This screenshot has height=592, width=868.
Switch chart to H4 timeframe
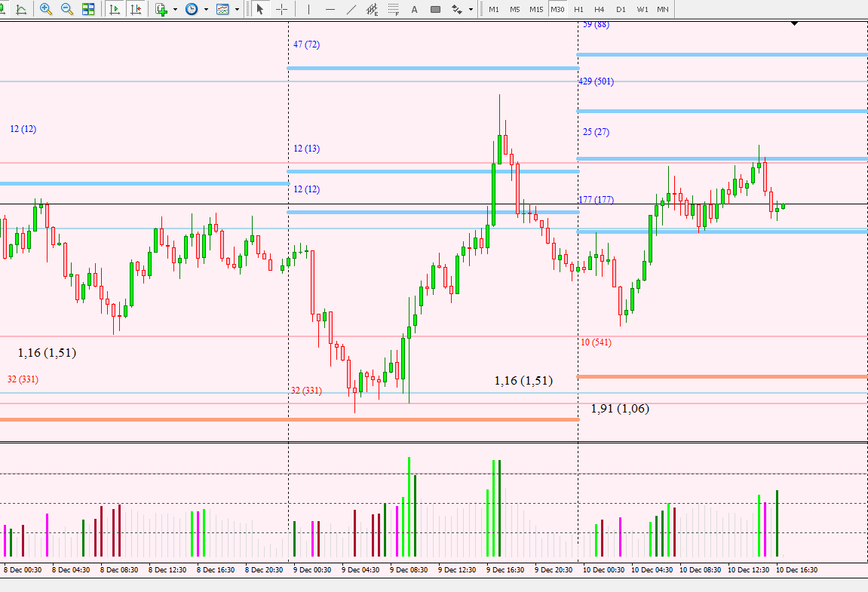point(599,9)
